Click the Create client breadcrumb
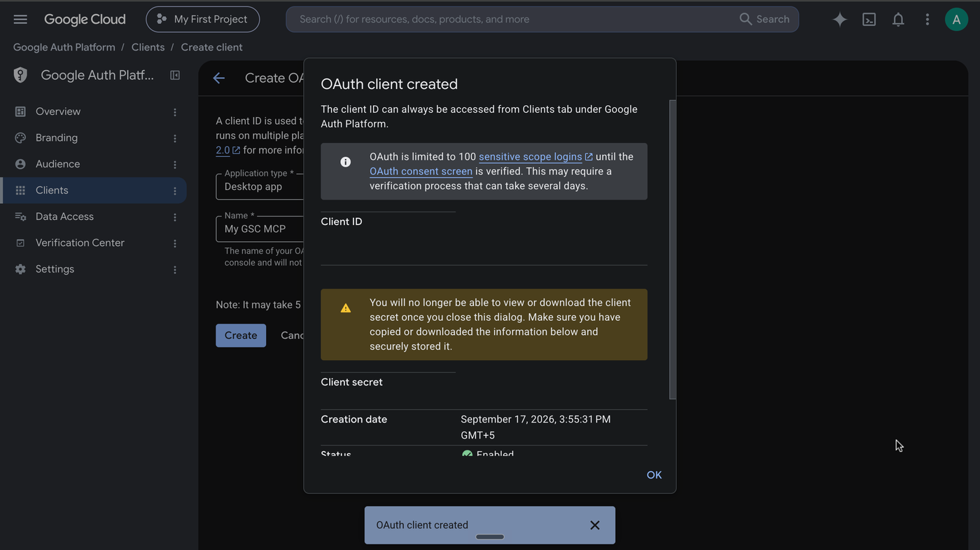 211,47
